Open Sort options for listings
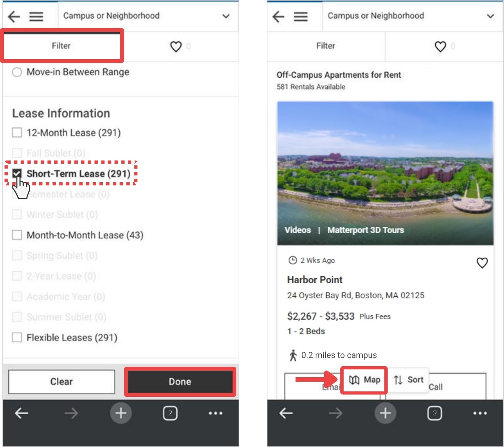 coord(408,380)
